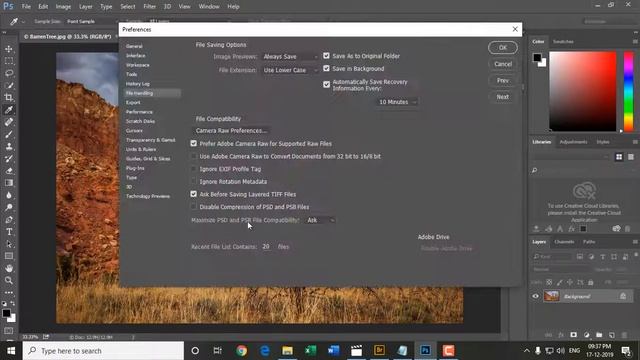Switch to the Channels tab

564,242
